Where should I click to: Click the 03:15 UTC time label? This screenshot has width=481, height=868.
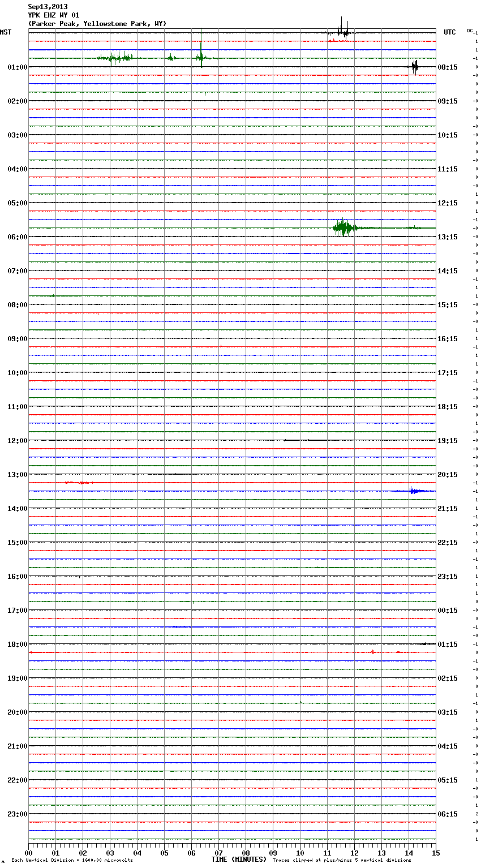click(x=448, y=712)
